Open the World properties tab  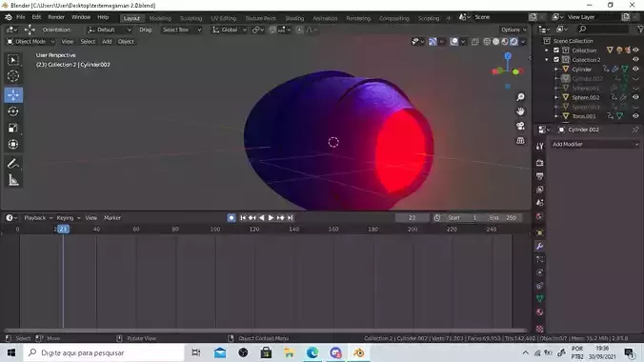click(x=539, y=216)
